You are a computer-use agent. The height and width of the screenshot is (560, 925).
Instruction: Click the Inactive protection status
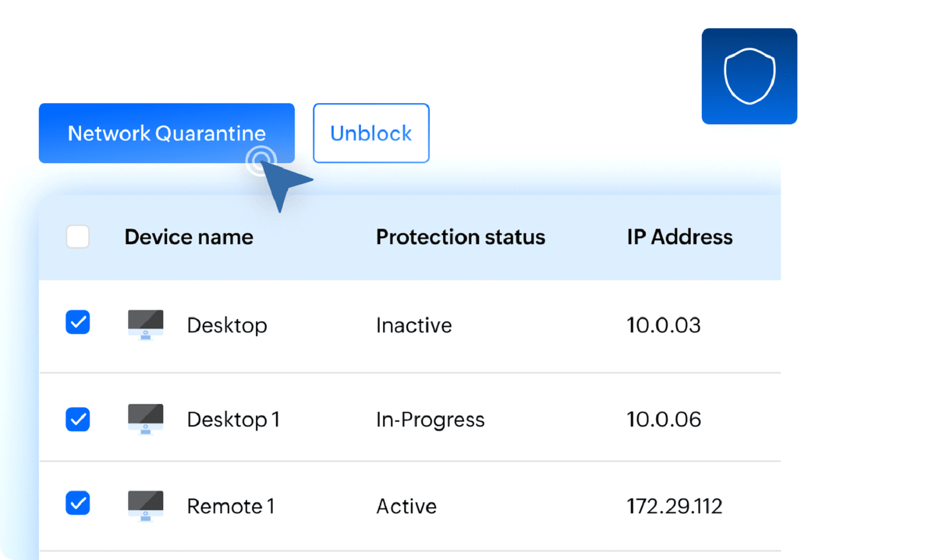click(414, 325)
